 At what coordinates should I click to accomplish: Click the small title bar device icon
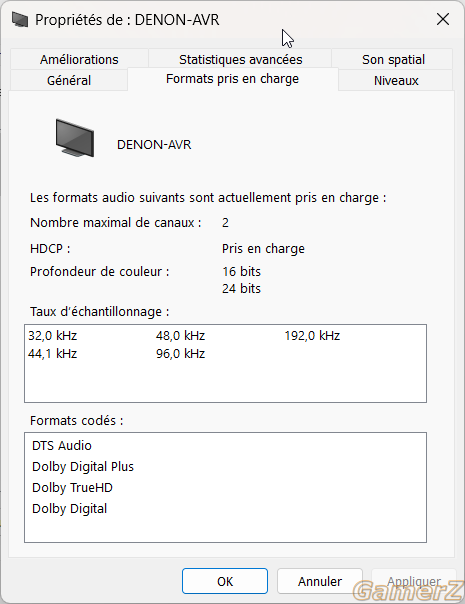tap(20, 20)
